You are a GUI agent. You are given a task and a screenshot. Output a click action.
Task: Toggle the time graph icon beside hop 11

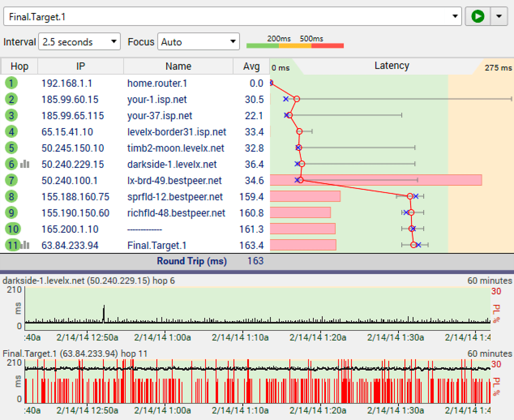(x=24, y=245)
